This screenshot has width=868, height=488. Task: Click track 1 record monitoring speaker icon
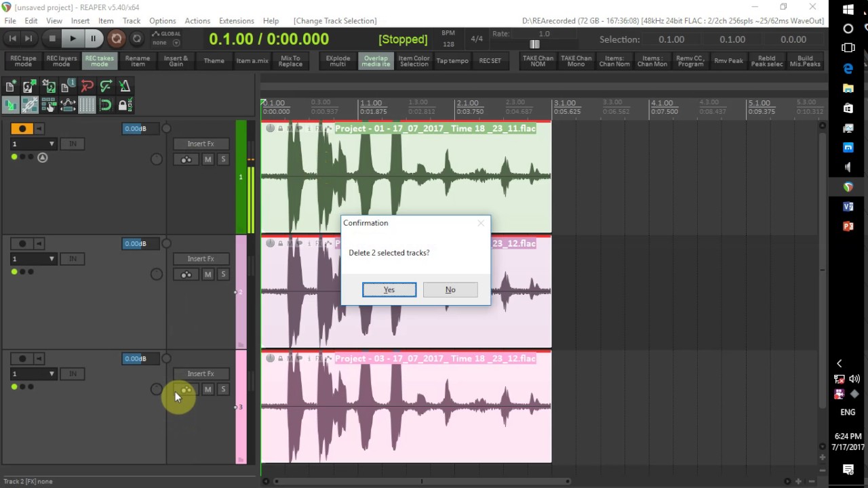point(39,129)
